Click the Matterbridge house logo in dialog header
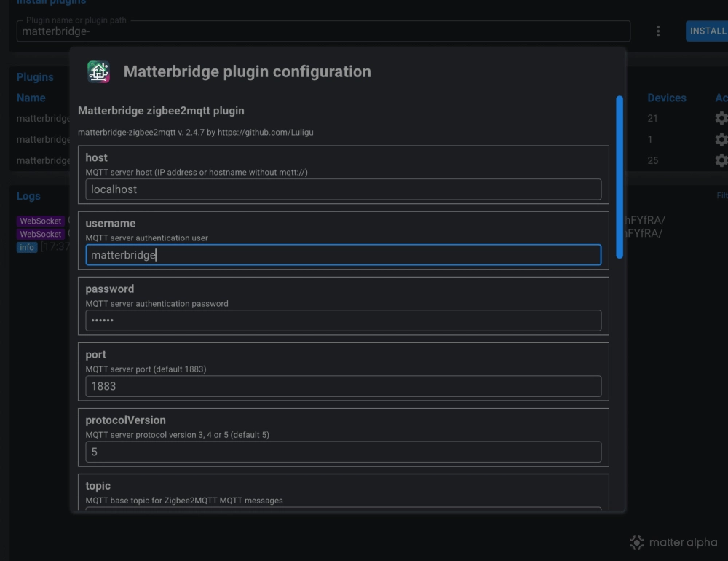 pos(98,71)
